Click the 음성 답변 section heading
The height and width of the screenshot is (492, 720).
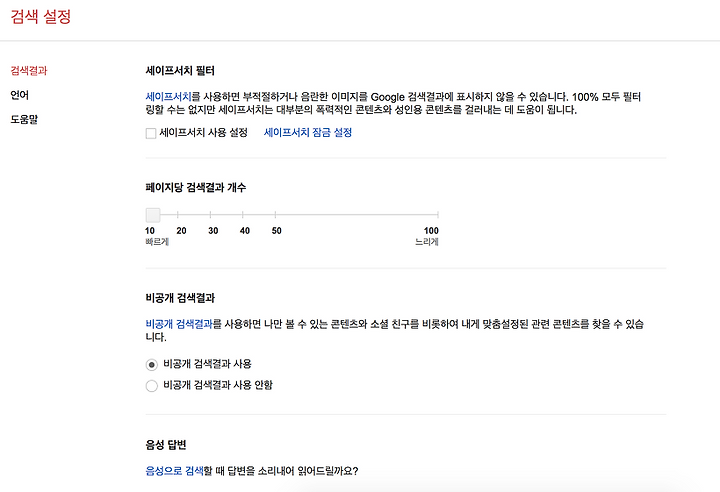pyautogui.click(x=166, y=445)
